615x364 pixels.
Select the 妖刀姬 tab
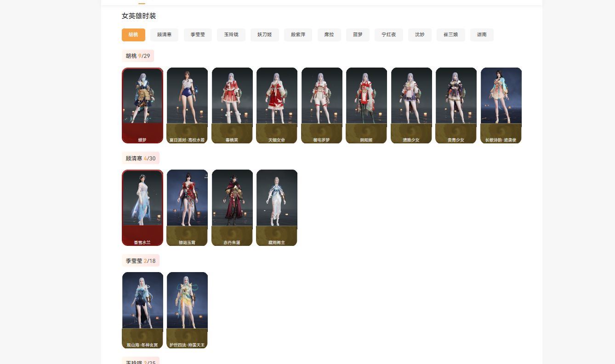coord(264,35)
